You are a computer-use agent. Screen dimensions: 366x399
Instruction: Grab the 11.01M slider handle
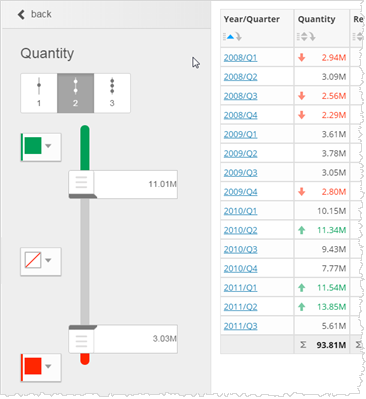click(81, 183)
